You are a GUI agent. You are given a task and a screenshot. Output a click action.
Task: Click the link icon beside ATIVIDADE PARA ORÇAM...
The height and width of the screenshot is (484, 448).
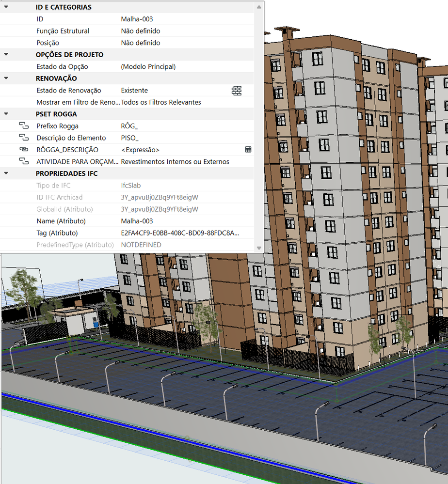click(x=24, y=161)
